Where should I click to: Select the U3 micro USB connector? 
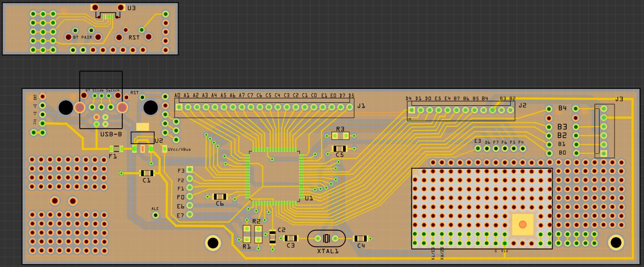[108, 15]
